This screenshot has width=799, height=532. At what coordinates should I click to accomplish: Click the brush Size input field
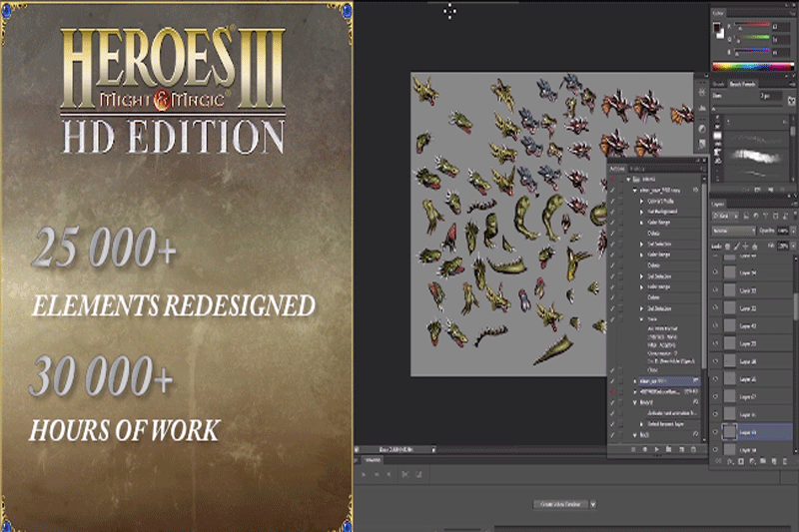(770, 96)
